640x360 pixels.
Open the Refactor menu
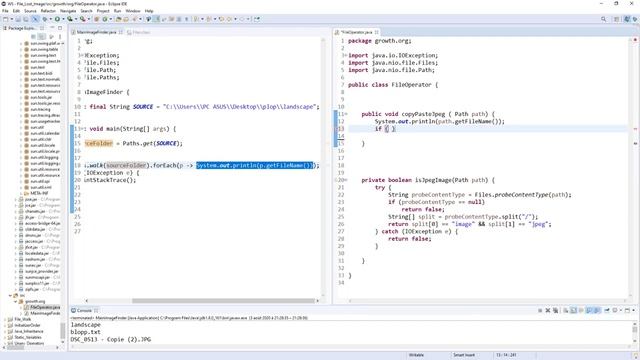48,11
